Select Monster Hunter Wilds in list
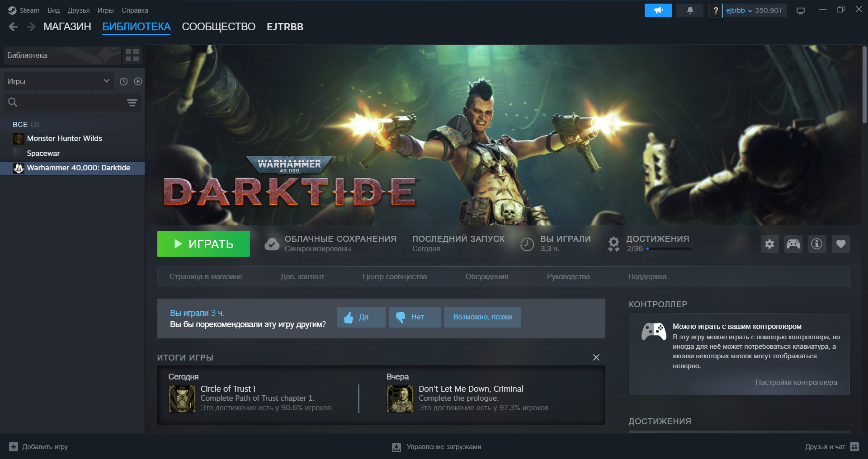Screen dimensions: 868x459 [x=72, y=138]
